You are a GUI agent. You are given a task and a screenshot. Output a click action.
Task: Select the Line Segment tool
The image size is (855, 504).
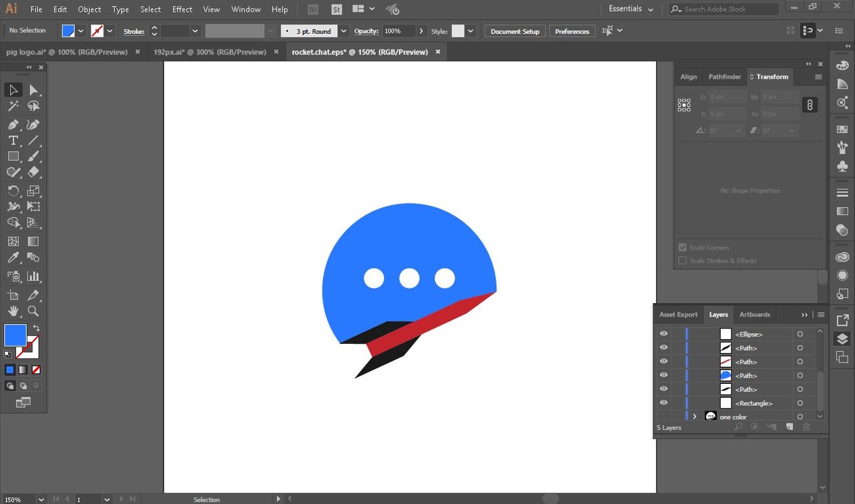click(33, 140)
